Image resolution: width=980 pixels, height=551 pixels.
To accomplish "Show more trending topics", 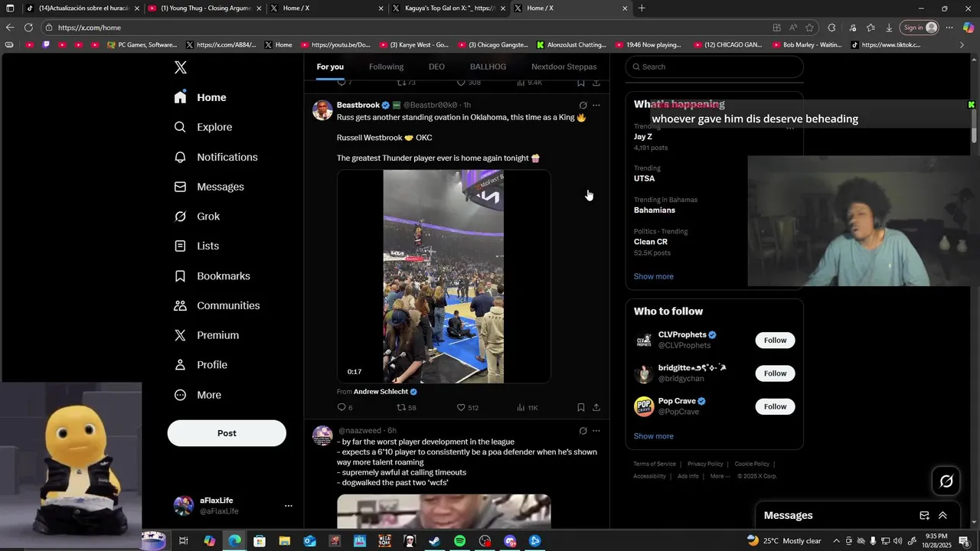I will pos(654,276).
